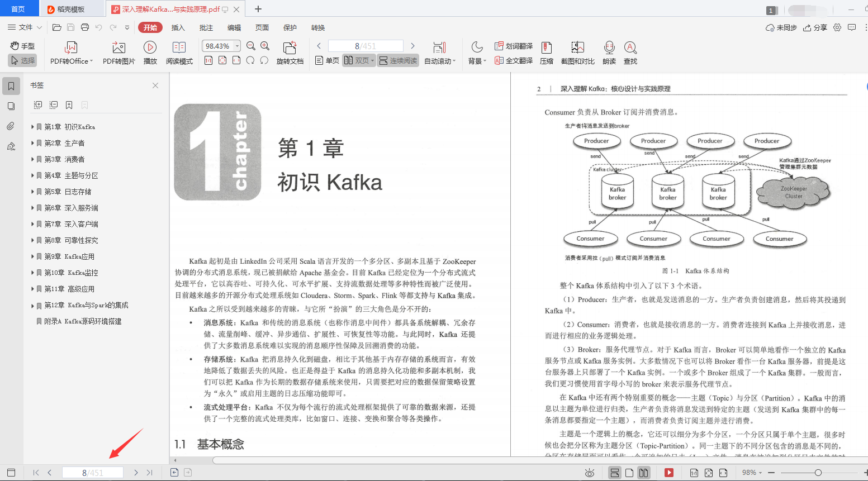Switch to single-page (单页) layout
Image resolution: width=868 pixels, height=481 pixels.
[327, 60]
